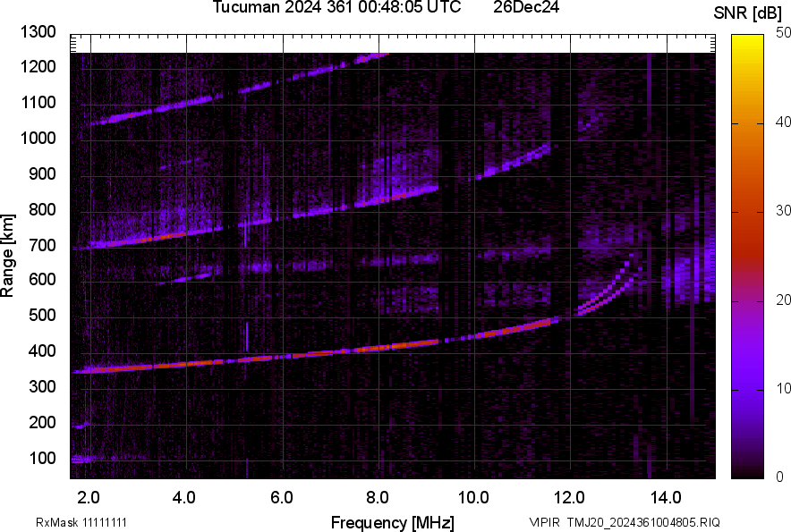The width and height of the screenshot is (791, 532).
Task: Click the "SNR [dB]" colorbar title
Action: [x=748, y=13]
